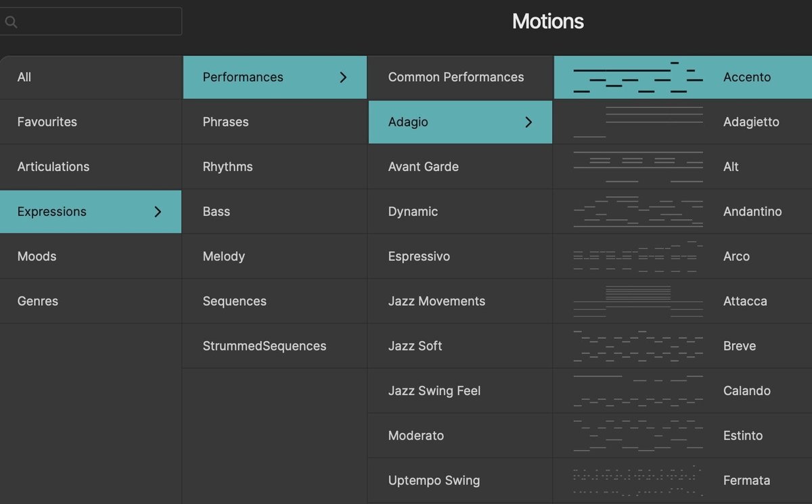
Task: Click inside the search input field
Action: [95, 21]
